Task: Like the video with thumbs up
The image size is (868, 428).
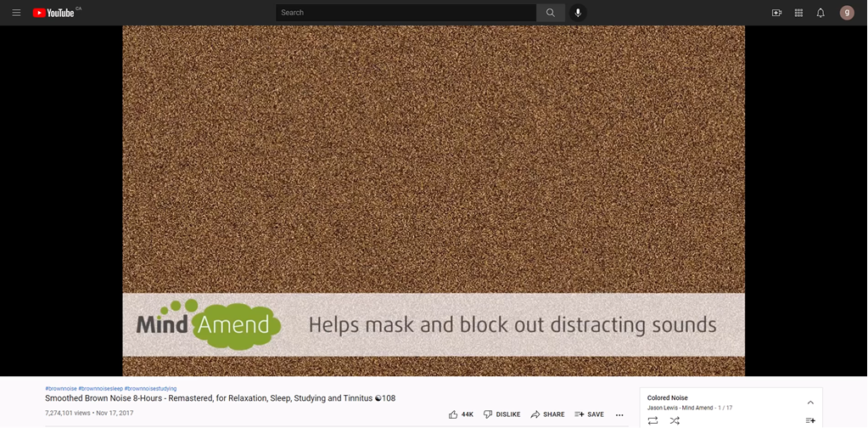Action: pyautogui.click(x=461, y=414)
